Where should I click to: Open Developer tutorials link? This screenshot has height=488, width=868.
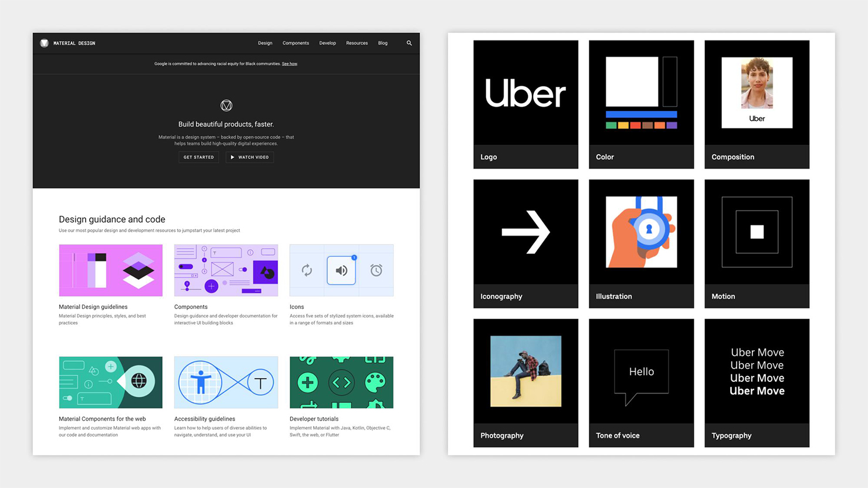pyautogui.click(x=314, y=419)
